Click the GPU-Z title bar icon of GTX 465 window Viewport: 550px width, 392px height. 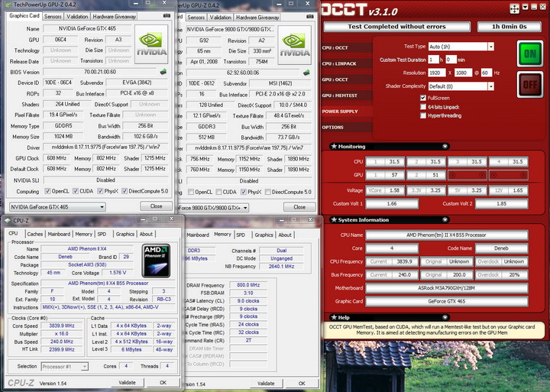[8, 5]
